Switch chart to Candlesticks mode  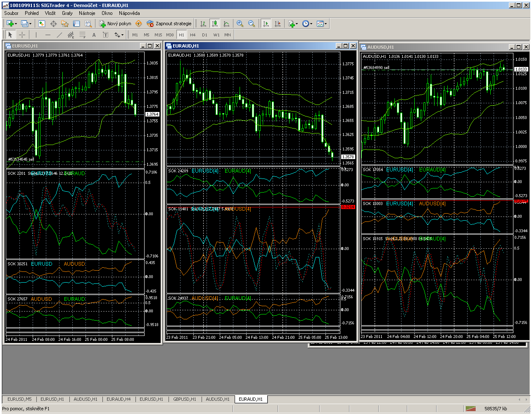214,24
